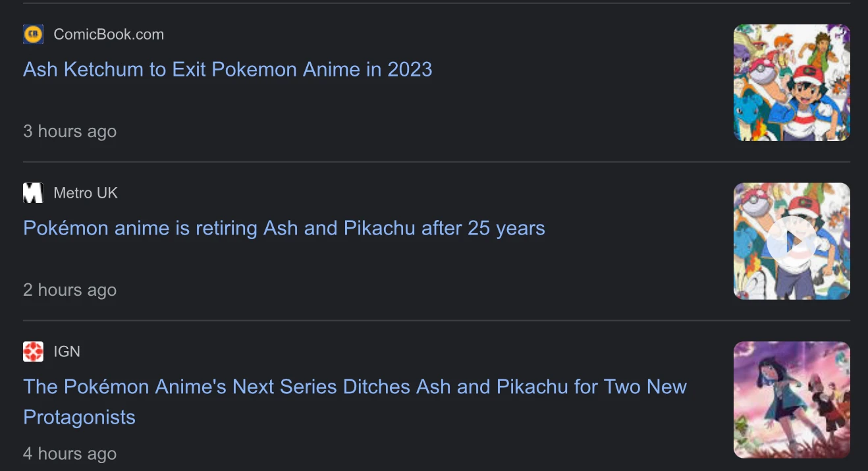Open "Pokémon anime is retiring Ash and Pikachu" article
Image resolution: width=868 pixels, height=471 pixels.
pos(284,228)
